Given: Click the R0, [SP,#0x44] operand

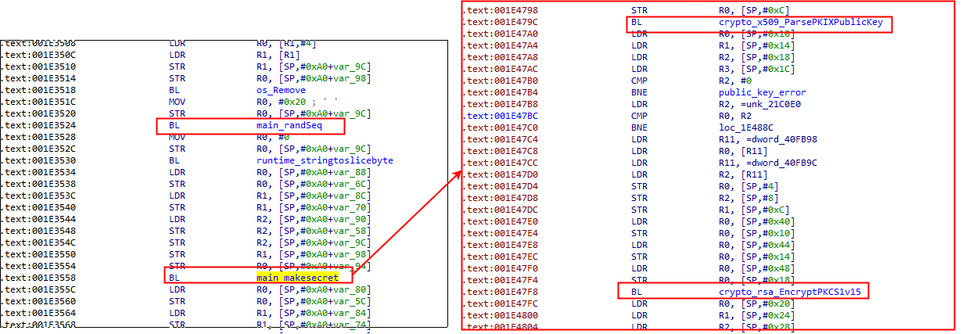Looking at the screenshot, I should (x=757, y=245).
